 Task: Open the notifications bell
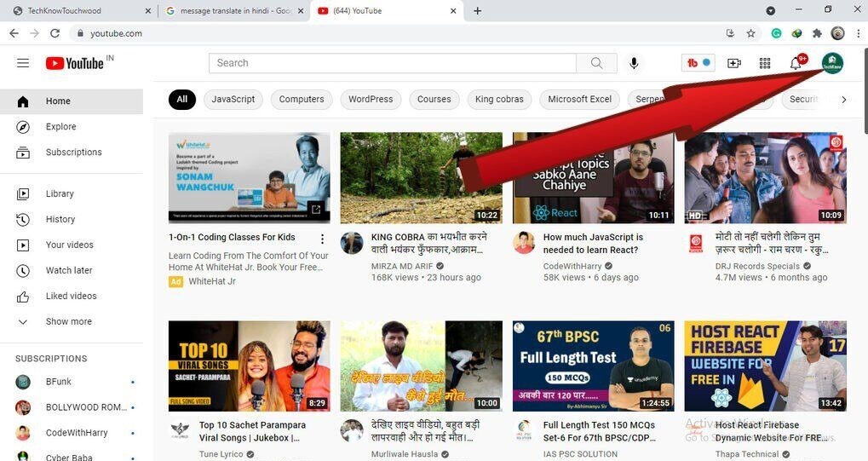796,62
